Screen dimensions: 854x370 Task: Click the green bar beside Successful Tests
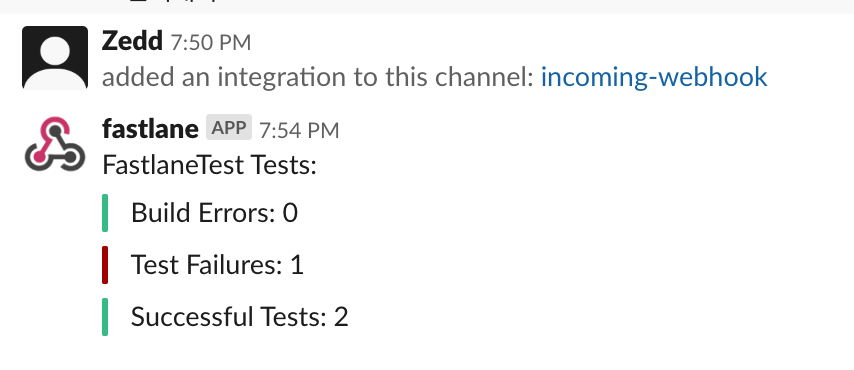pyautogui.click(x=105, y=317)
